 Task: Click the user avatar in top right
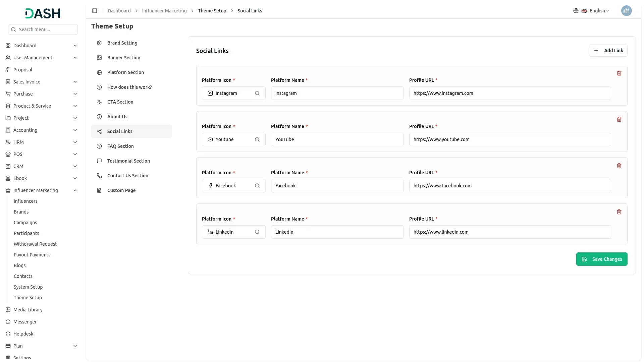pos(626,11)
